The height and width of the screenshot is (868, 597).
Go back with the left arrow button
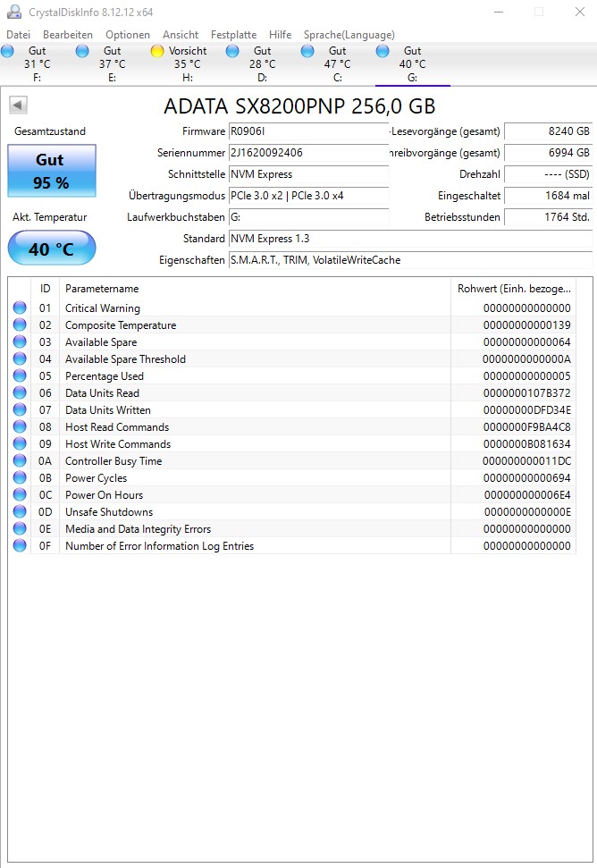pos(18,105)
